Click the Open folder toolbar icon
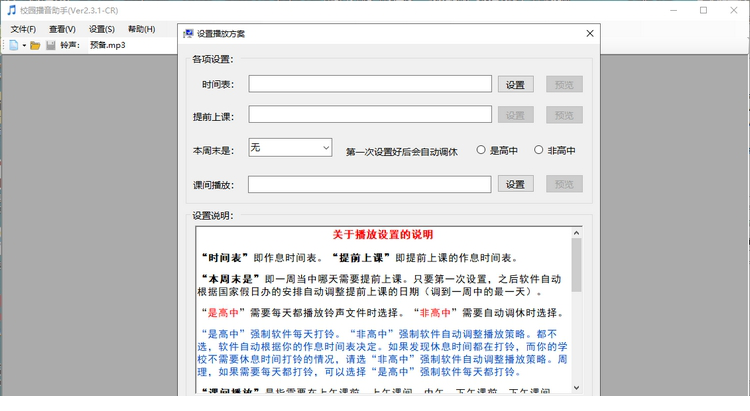Image resolution: width=750 pixels, height=411 pixels. pos(35,45)
